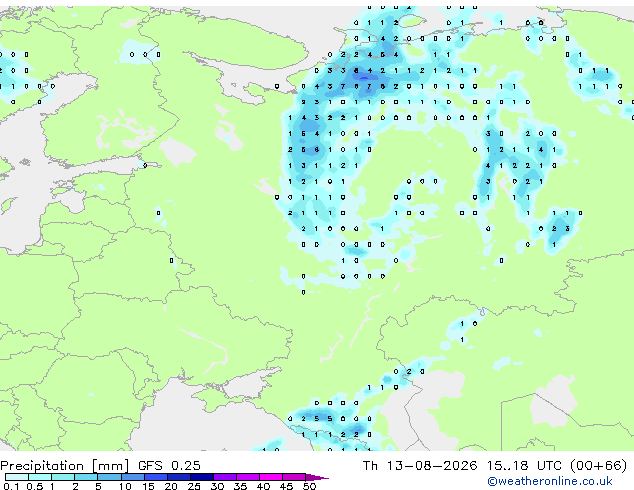
Task: Select the 10–15 mm legend swatch
Action: pos(132,477)
